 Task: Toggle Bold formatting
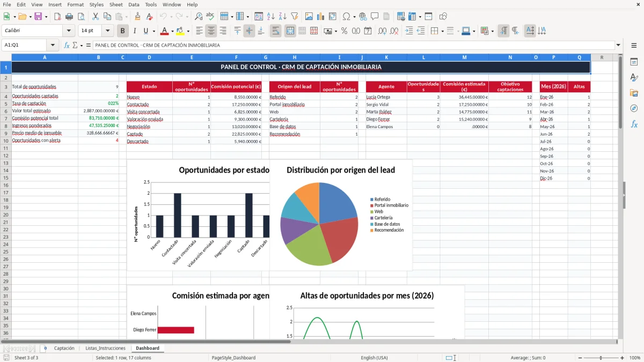(x=123, y=31)
